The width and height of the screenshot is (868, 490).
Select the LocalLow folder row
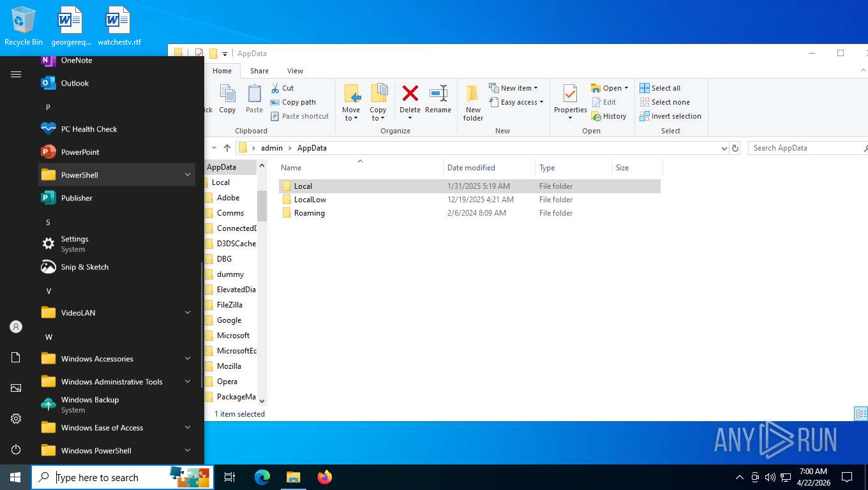470,200
